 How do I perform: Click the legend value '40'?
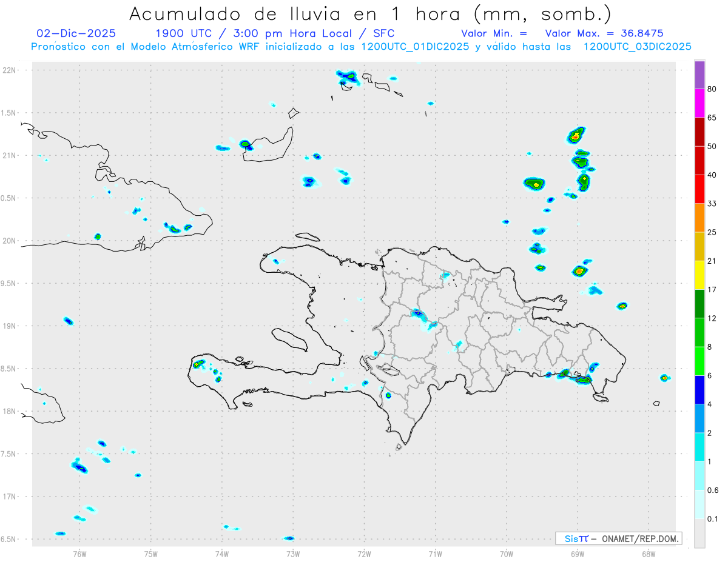click(x=712, y=175)
